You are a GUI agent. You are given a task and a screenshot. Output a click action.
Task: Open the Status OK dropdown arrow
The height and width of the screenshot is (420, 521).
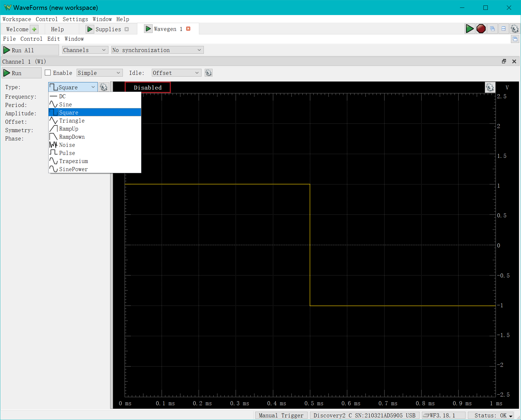(x=511, y=416)
